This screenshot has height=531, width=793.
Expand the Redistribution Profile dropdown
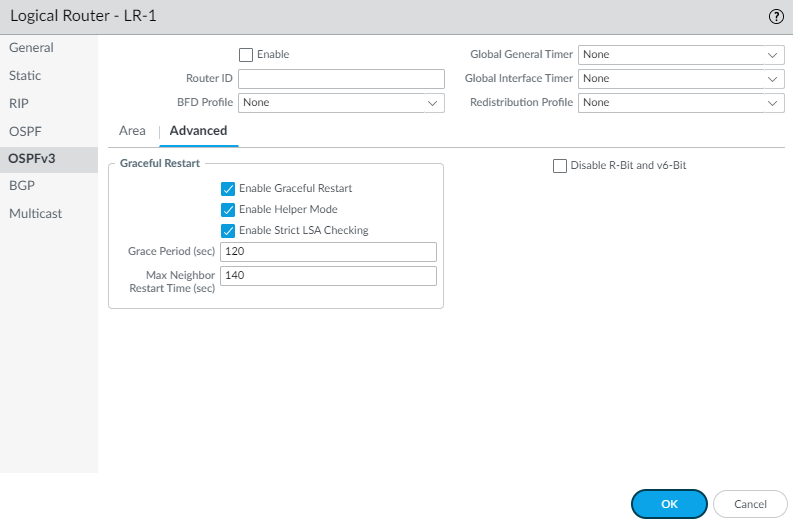coord(680,102)
